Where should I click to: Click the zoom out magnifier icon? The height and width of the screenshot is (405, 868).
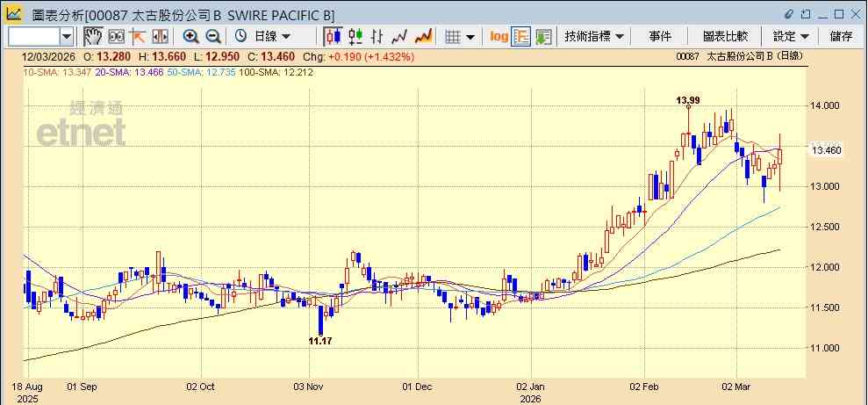tap(213, 37)
